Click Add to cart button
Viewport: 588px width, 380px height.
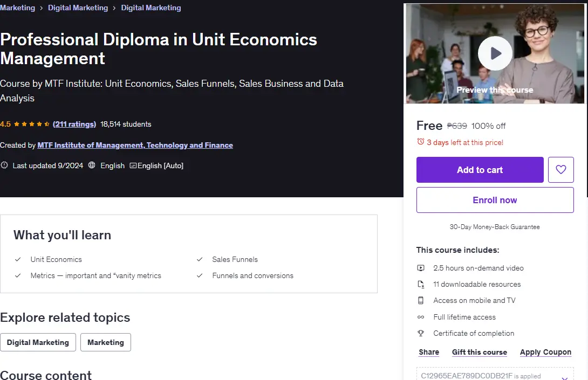tap(480, 170)
